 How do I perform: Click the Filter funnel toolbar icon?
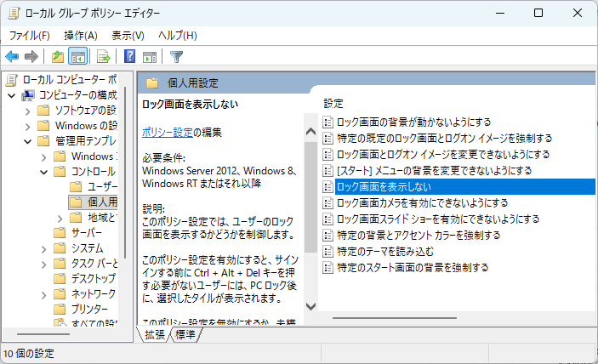click(176, 57)
